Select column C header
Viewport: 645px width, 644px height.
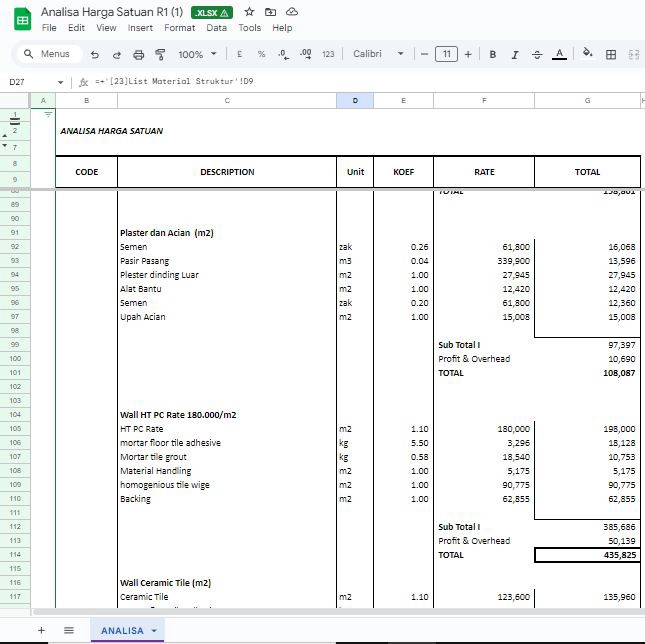227,100
